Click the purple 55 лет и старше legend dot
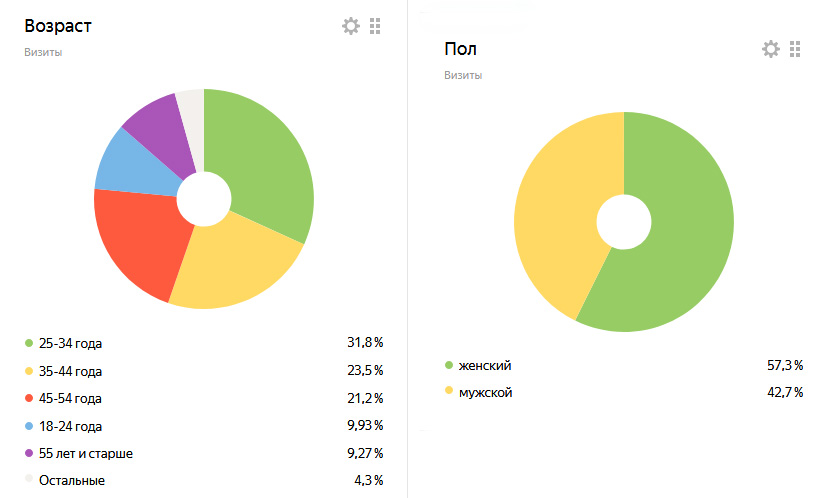This screenshot has width=822, height=498. (29, 453)
